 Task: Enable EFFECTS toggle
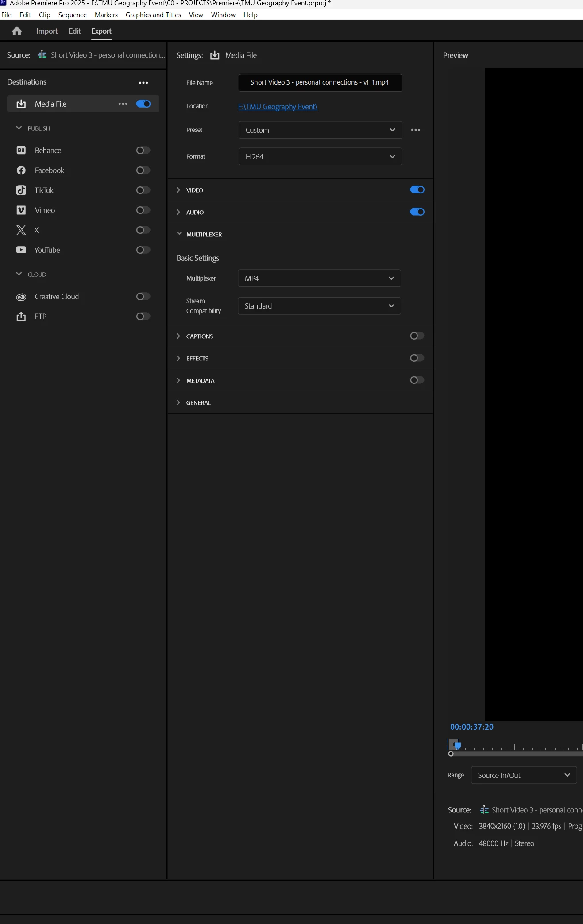[x=417, y=358]
